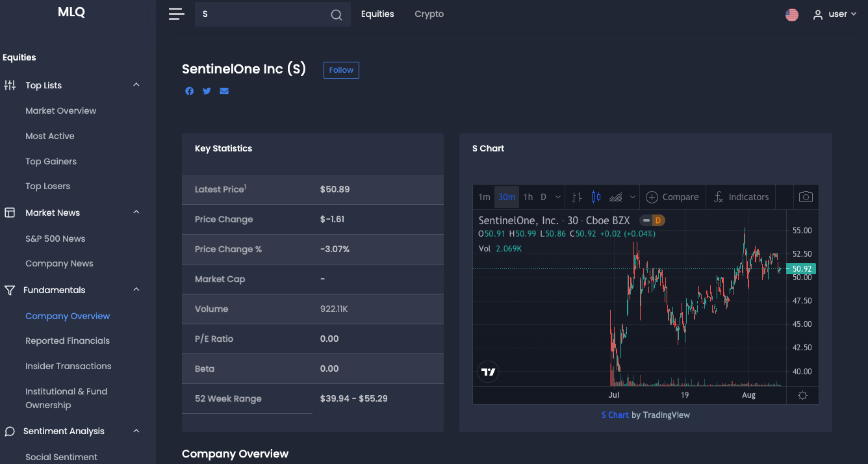
Task: Open Top Losers list
Action: coord(47,186)
